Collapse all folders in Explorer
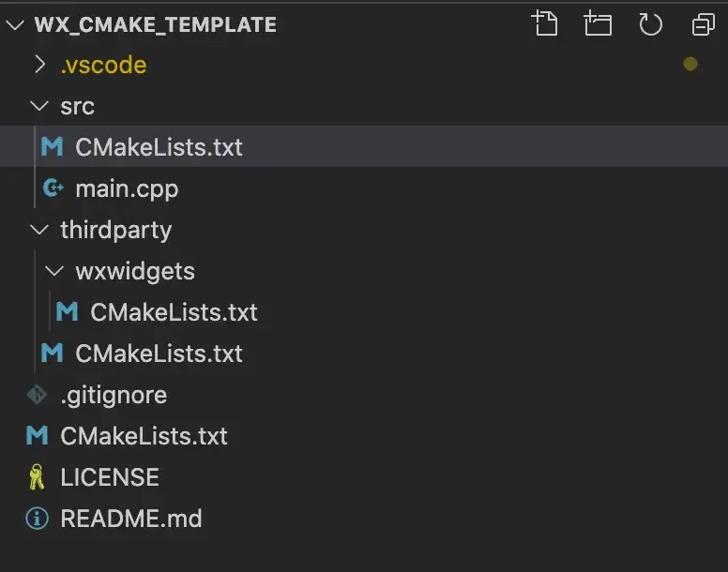 [x=704, y=24]
